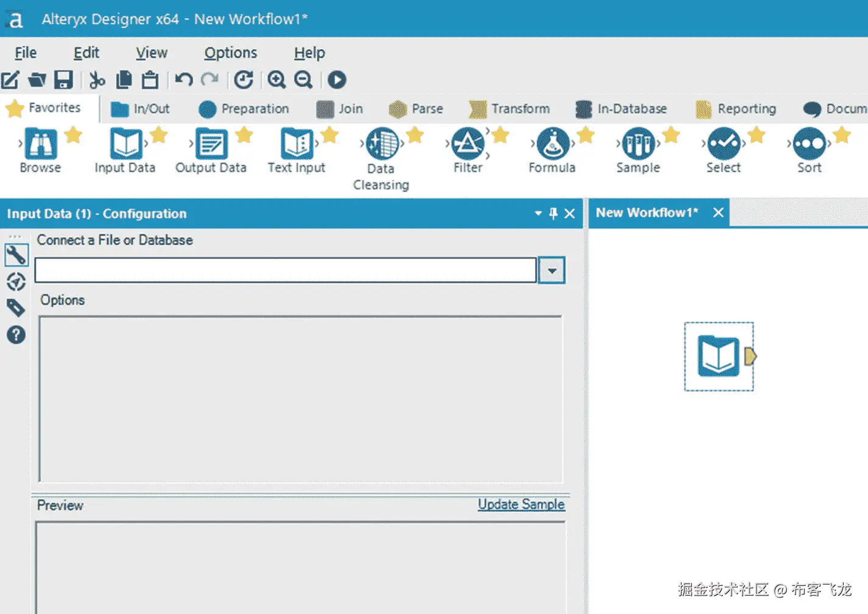This screenshot has height=614, width=868.
Task: Toggle the Browse tool favorite star
Action: coord(73,134)
